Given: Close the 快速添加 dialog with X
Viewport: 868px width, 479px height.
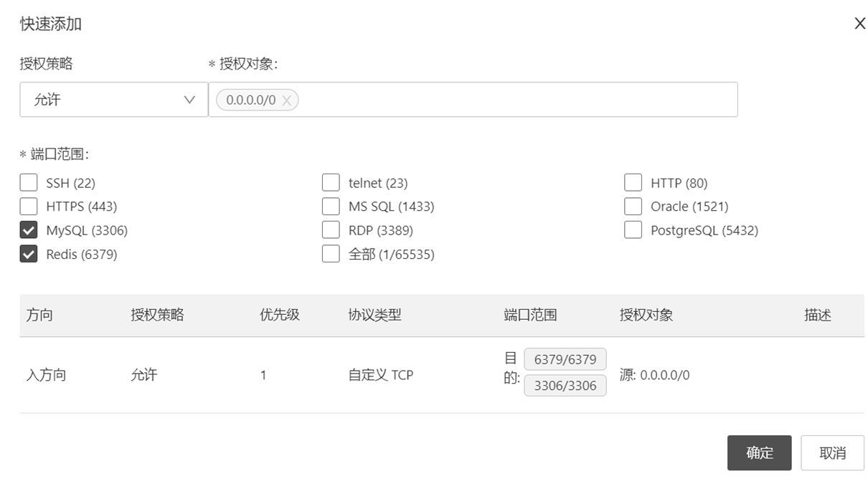Looking at the screenshot, I should coord(859,24).
